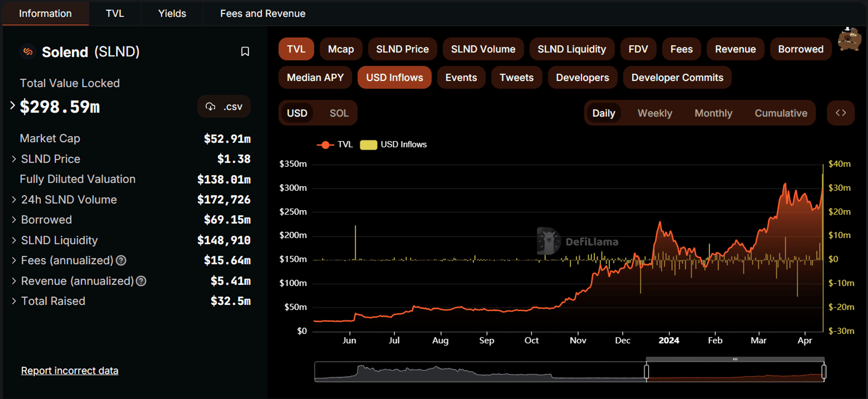Click the left range slider handle
The image size is (868, 399).
[646, 372]
